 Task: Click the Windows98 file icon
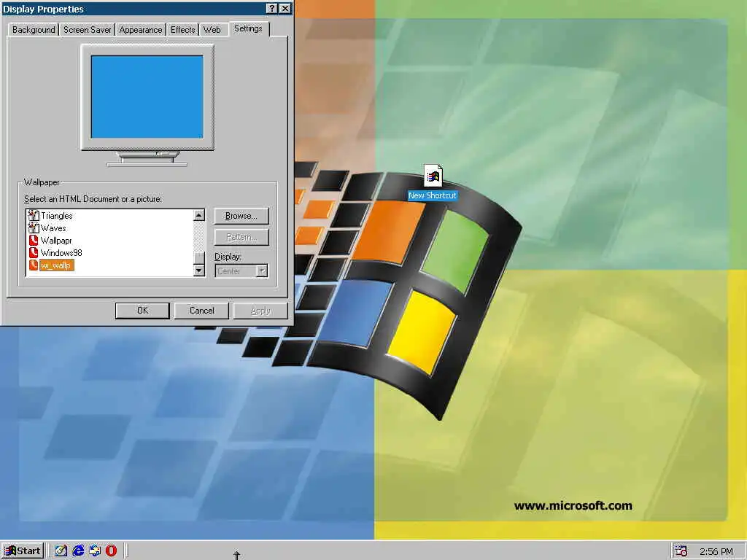(34, 253)
